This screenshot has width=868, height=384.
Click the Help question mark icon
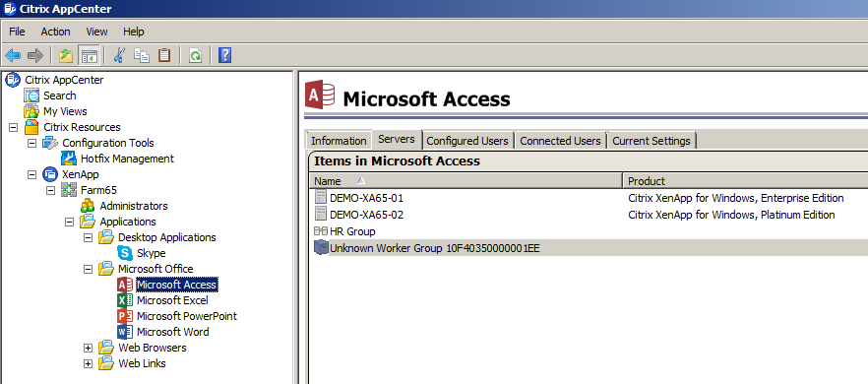click(x=224, y=55)
